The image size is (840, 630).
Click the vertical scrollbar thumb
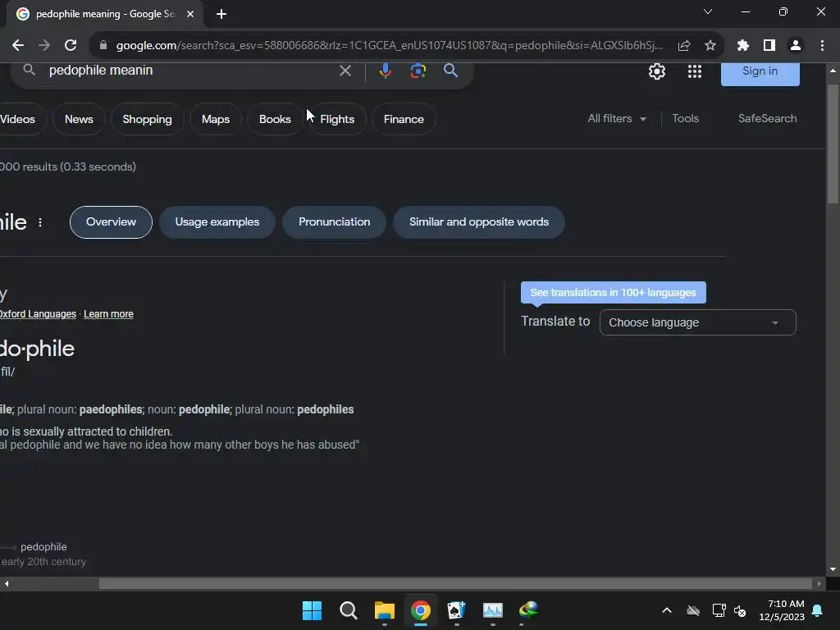pyautogui.click(x=833, y=144)
